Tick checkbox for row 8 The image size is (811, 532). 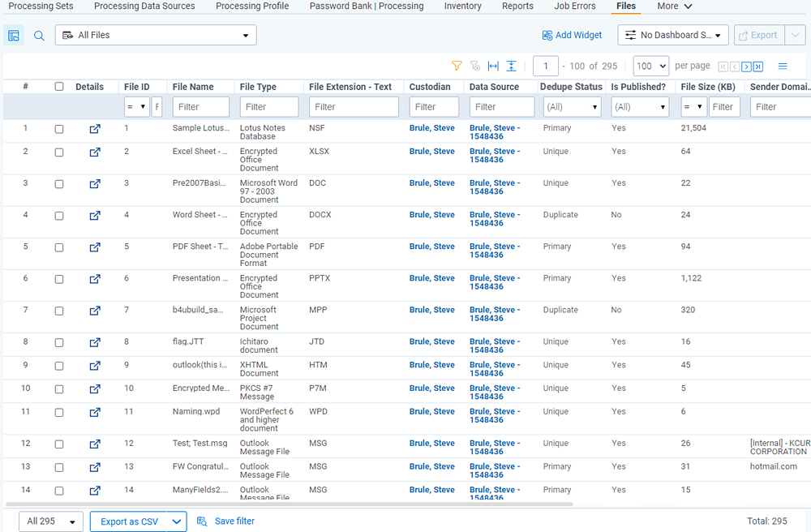click(59, 342)
